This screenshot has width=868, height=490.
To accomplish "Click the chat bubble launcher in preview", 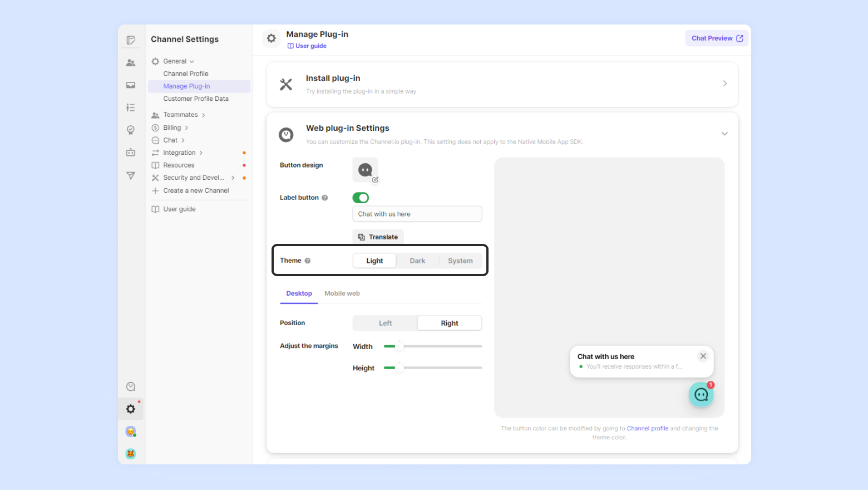I will 701,395.
